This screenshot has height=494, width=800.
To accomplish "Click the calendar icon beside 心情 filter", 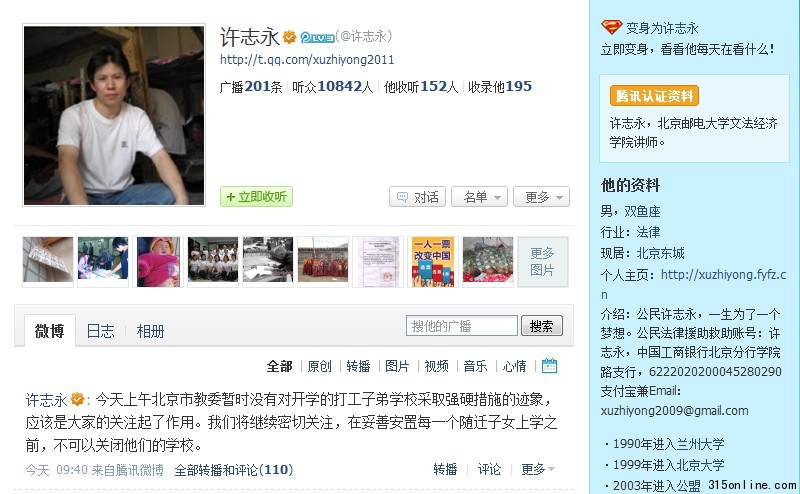I will (x=549, y=365).
